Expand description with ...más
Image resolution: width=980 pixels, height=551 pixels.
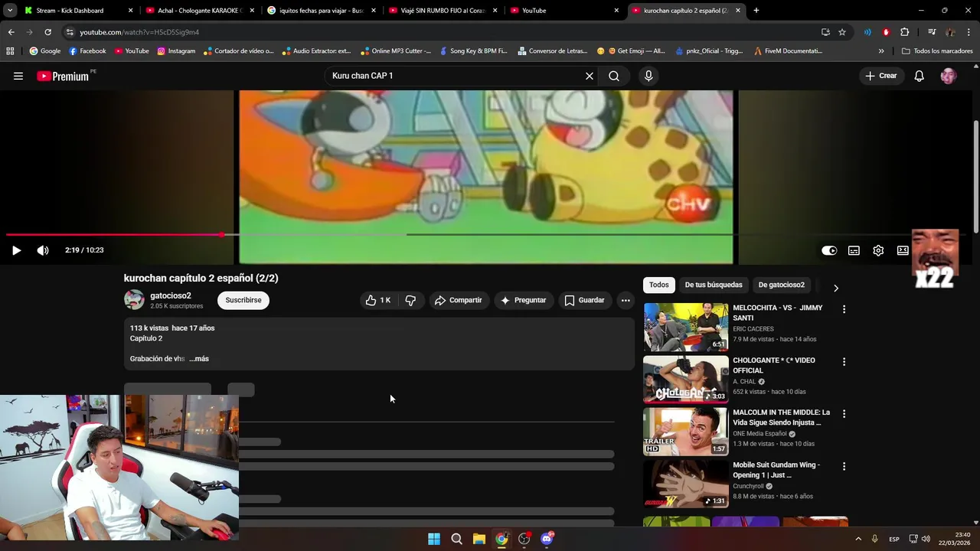click(x=199, y=358)
